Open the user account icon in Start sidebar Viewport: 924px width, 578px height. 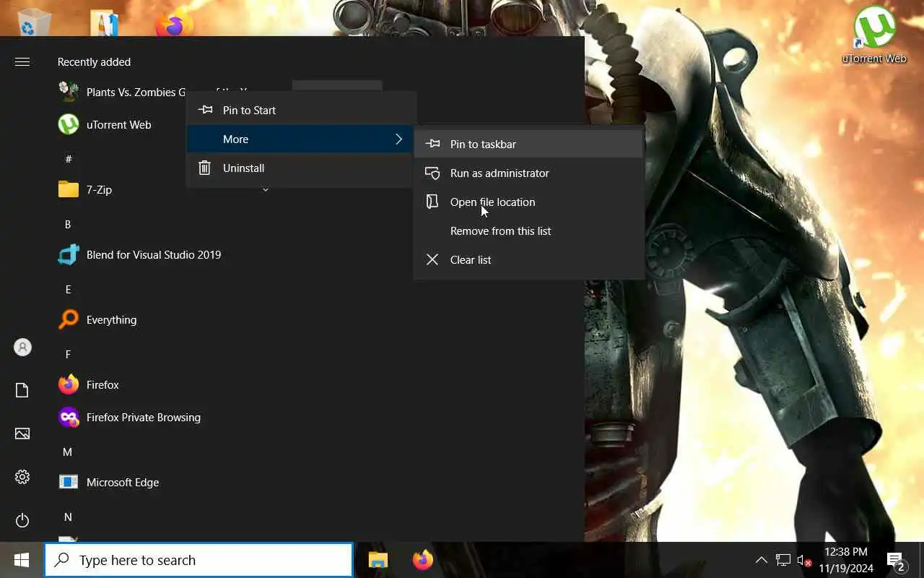click(22, 347)
